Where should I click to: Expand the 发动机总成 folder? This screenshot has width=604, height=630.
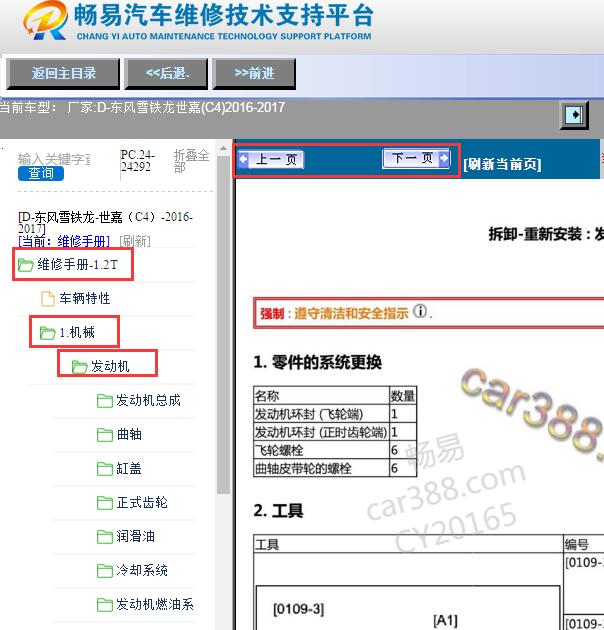point(148,400)
